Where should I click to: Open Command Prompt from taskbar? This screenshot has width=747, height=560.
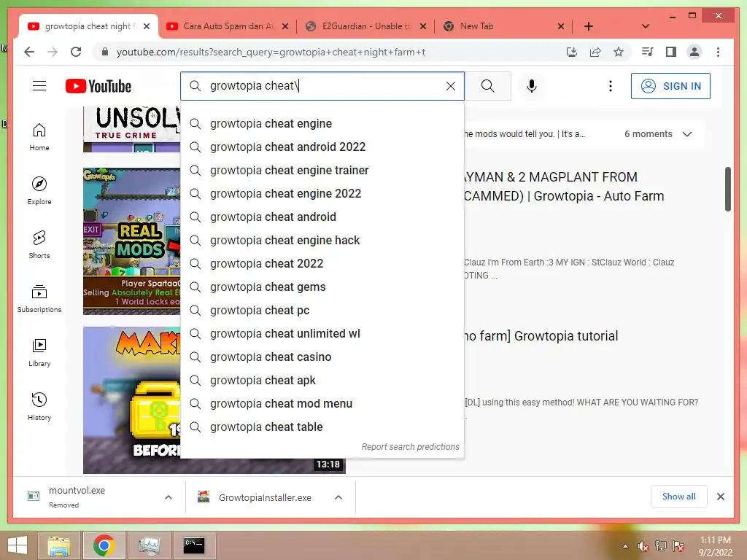pyautogui.click(x=194, y=545)
